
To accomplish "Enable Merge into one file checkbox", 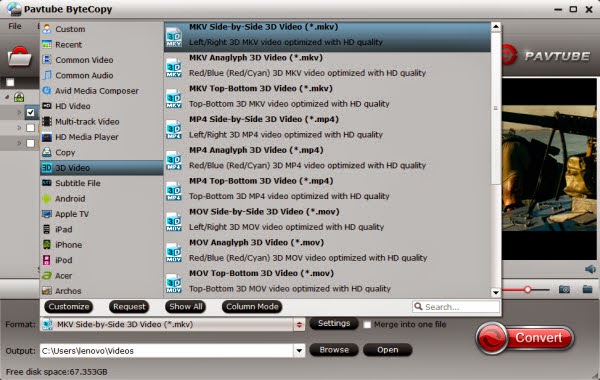I will [367, 325].
